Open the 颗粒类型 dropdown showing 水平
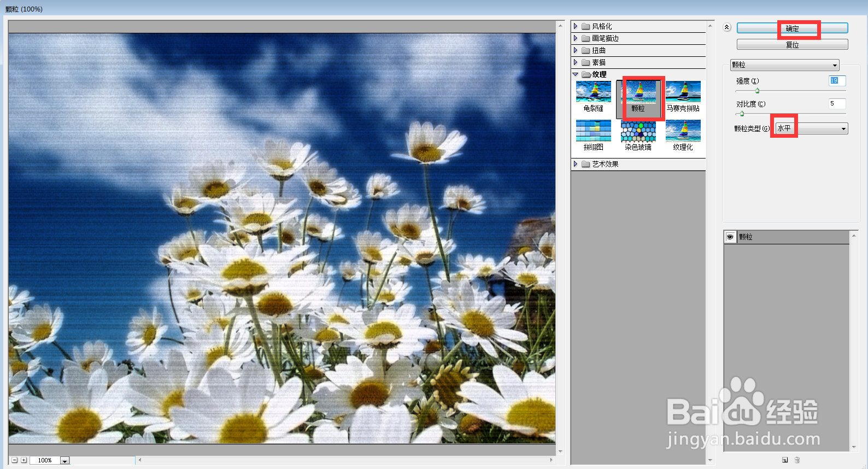 812,128
